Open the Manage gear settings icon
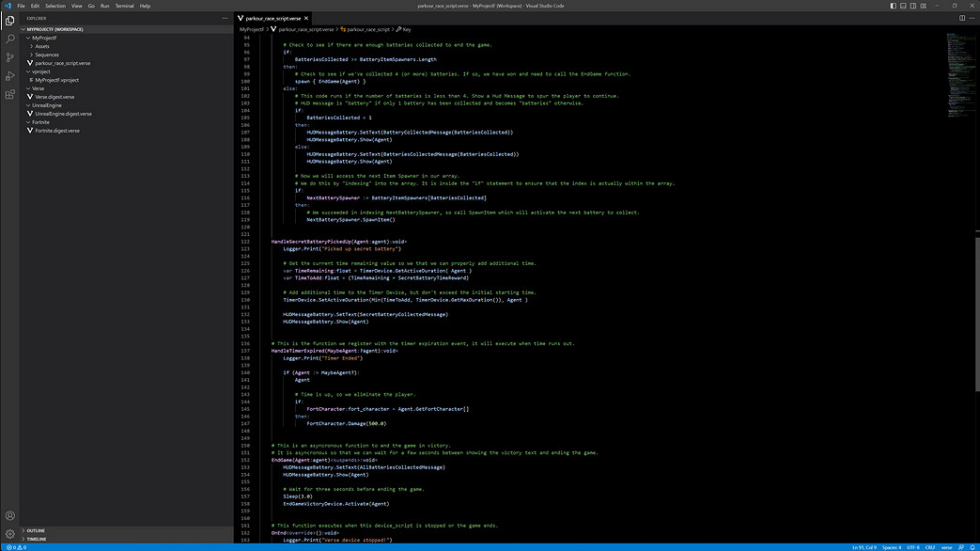Image resolution: width=980 pixels, height=551 pixels. pos(10,534)
